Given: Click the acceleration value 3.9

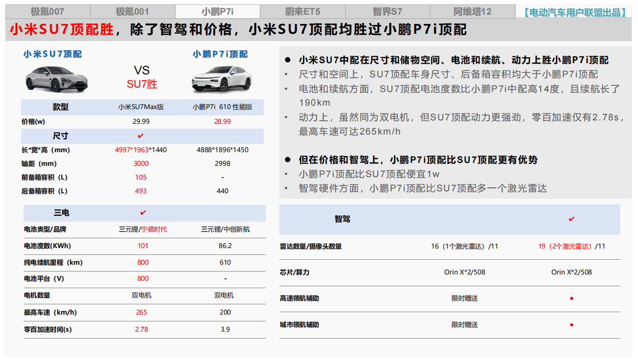Looking at the screenshot, I should point(225,329).
